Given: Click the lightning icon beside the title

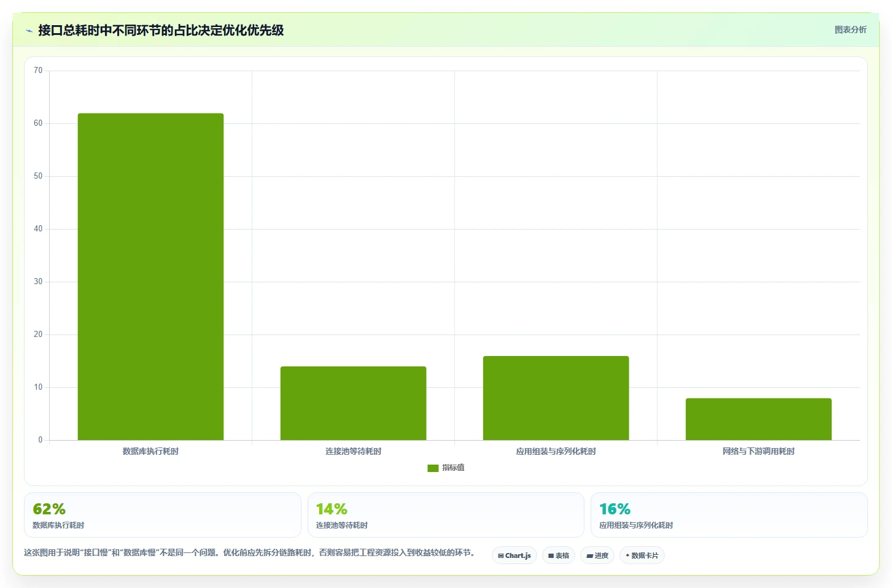Looking at the screenshot, I should (x=29, y=31).
